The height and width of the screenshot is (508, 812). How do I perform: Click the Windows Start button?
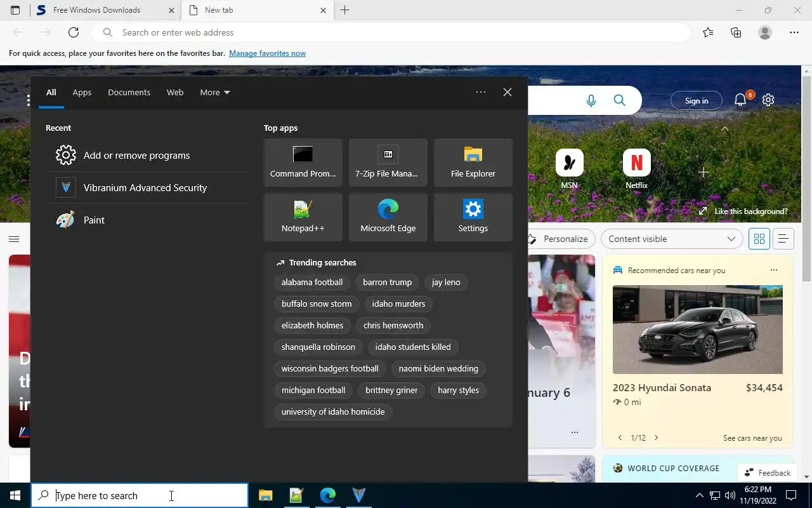15,495
